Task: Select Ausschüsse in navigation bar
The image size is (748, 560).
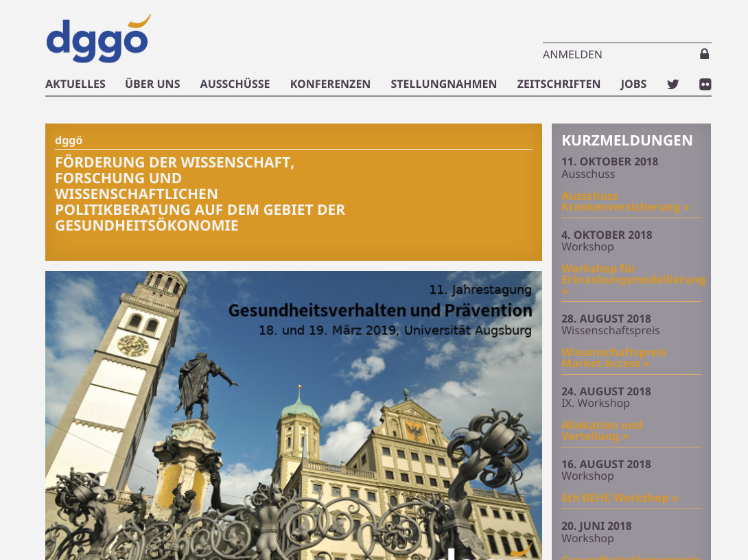Action: coord(235,84)
